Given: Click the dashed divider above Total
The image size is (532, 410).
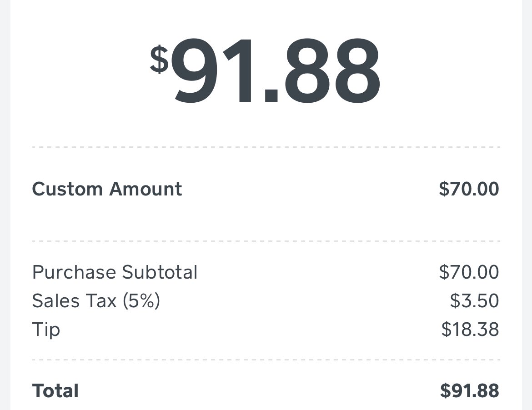Looking at the screenshot, I should [x=266, y=360].
